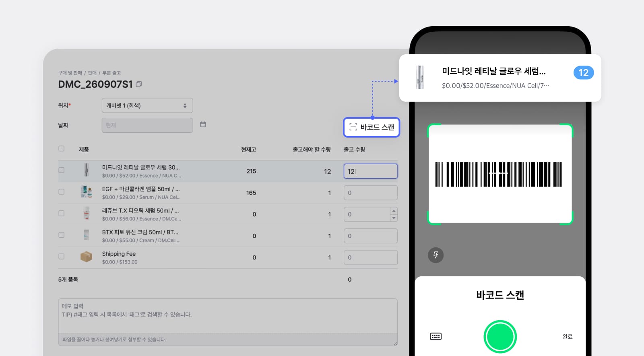Check the 미드나잇 레티날 글로우 세럼 row
The image size is (644, 356).
[61, 170]
